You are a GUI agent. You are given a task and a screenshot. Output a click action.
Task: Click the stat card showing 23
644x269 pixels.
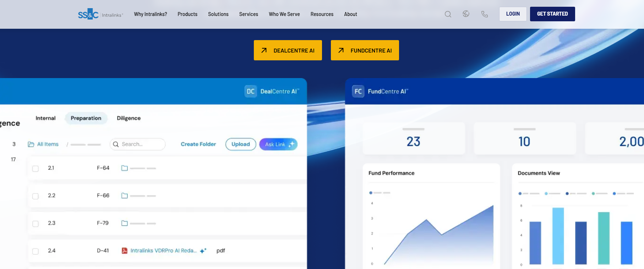point(414,138)
